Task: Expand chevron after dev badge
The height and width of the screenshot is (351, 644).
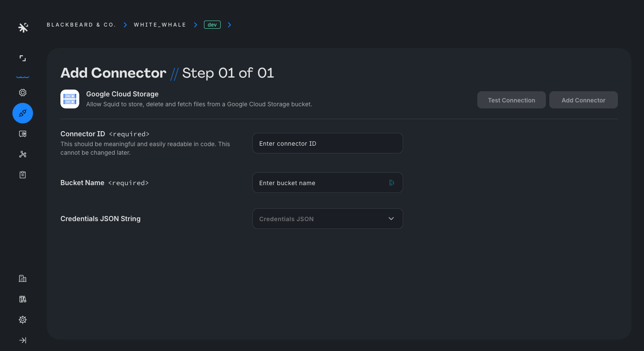Action: click(229, 25)
